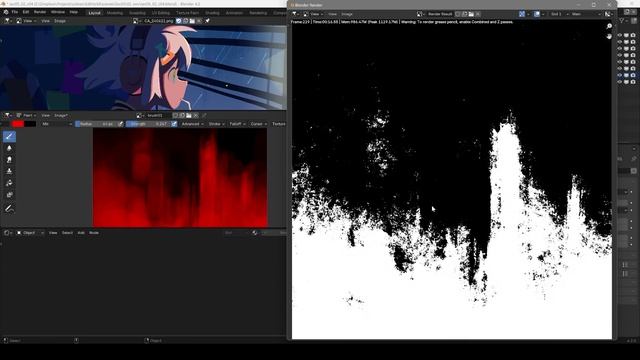Viewport: 640px width, 360px height.
Task: Toggle render camera icon in highlighted outliner row
Action: point(633,75)
